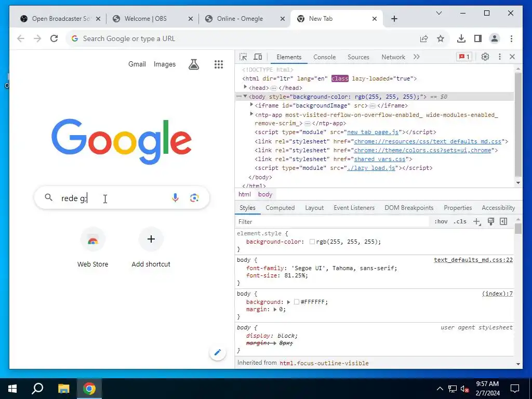Select the inspect element picker icon
Screen dimensions: 532x399
(x=243, y=57)
